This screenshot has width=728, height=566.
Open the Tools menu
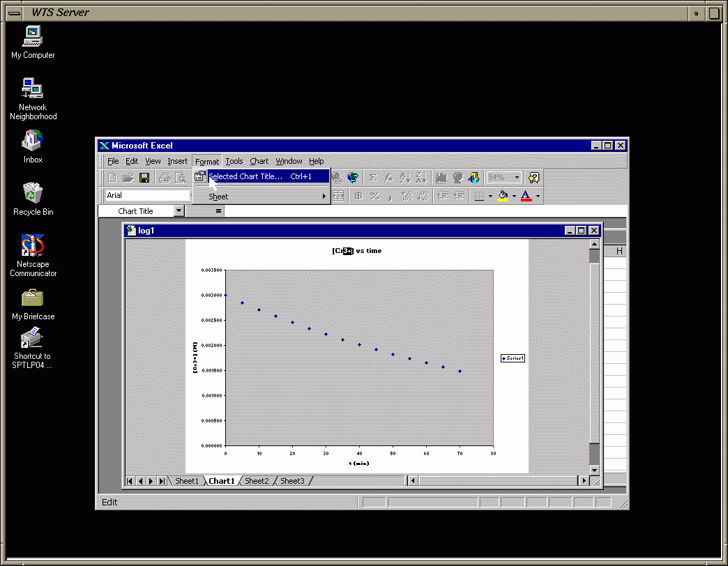234,161
